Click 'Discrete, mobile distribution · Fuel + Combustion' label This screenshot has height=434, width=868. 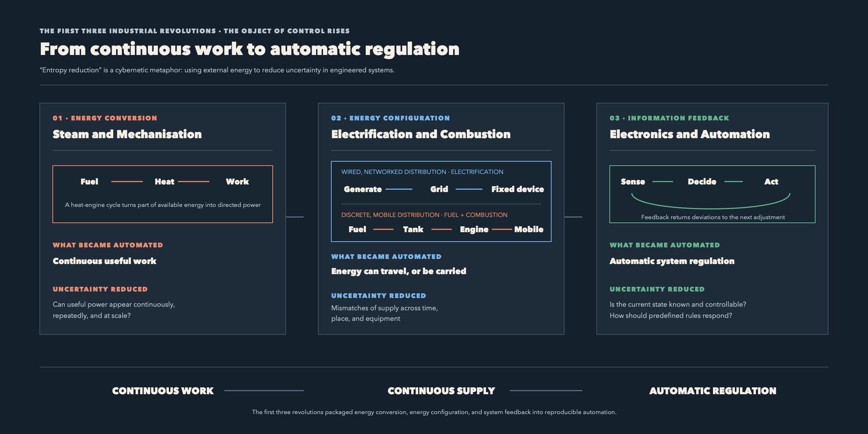[424, 215]
